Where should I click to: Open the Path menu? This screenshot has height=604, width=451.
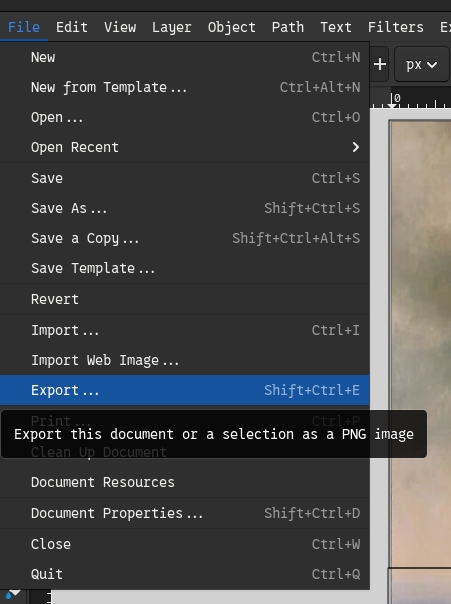click(288, 27)
